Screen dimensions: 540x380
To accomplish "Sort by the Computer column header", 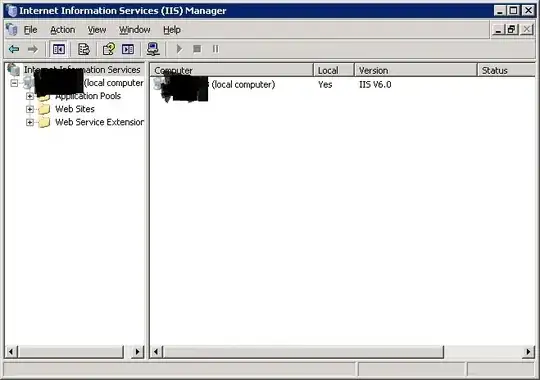I will (232, 70).
